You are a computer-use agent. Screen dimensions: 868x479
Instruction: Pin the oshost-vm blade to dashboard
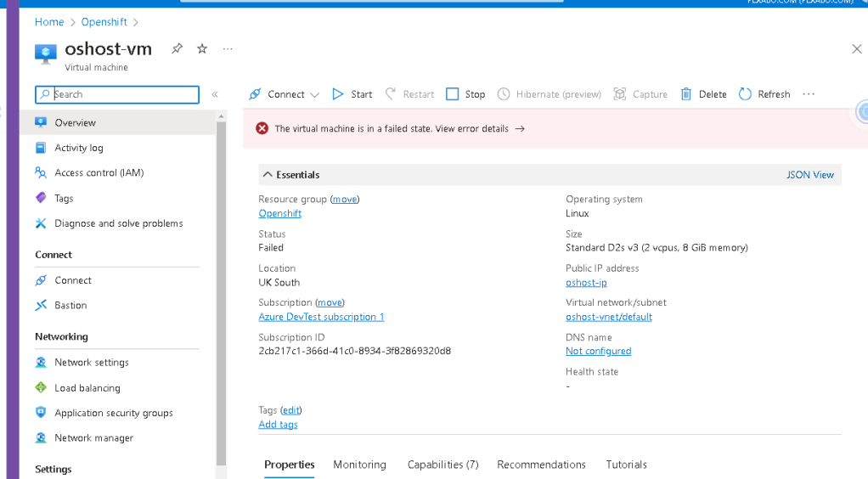[x=177, y=48]
